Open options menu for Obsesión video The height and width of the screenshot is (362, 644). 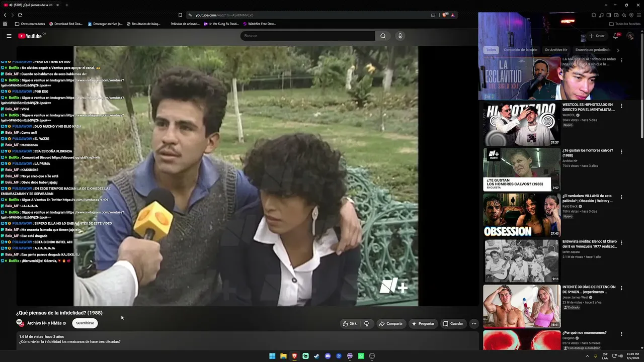click(x=621, y=197)
